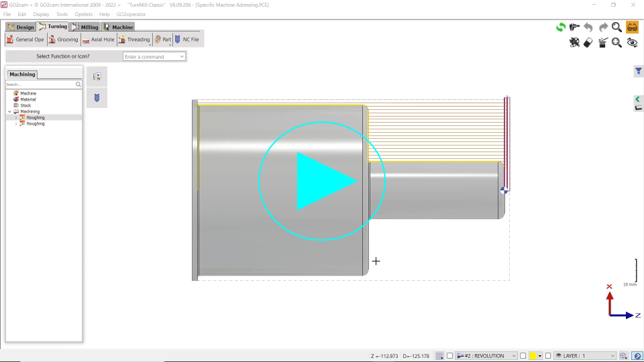Launch the machining simulation icon
Viewport: 644px width, 362px height.
pyautogui.click(x=97, y=76)
